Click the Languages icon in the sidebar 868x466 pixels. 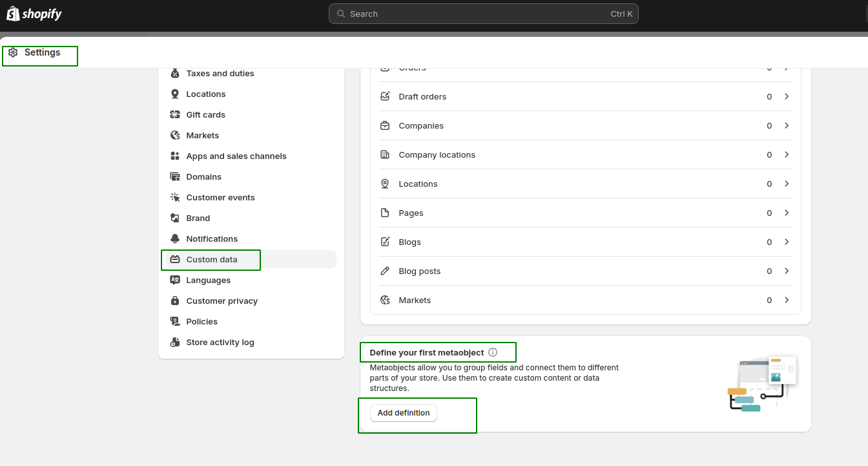tap(174, 280)
